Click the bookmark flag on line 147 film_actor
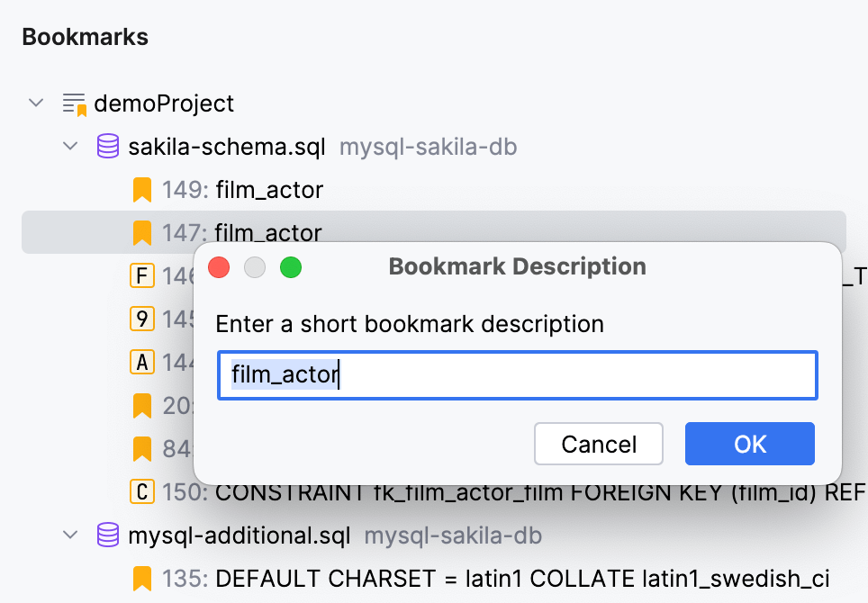The width and height of the screenshot is (868, 603). (x=141, y=232)
